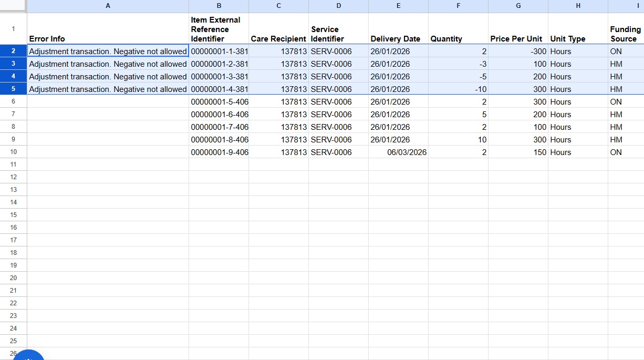Click the 'Delivery Date' header cell
Viewport: 644px width, 360px height.
click(398, 29)
